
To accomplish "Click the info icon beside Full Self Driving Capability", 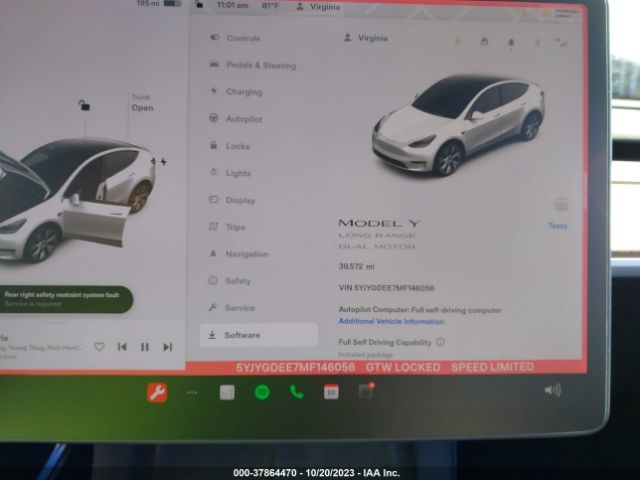I will [440, 342].
